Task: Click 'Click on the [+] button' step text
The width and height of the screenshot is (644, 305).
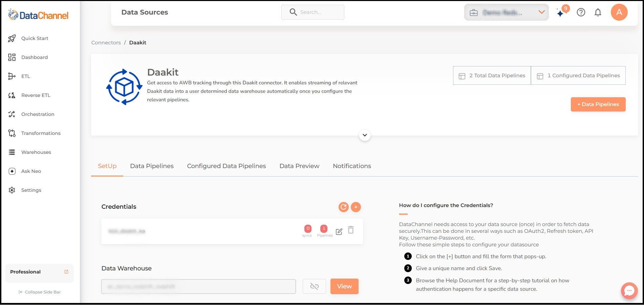Action: pos(481,257)
